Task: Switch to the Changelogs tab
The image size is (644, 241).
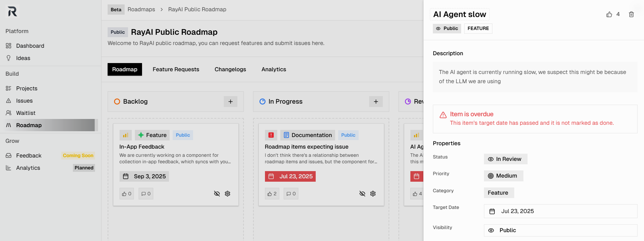Action: (x=230, y=70)
